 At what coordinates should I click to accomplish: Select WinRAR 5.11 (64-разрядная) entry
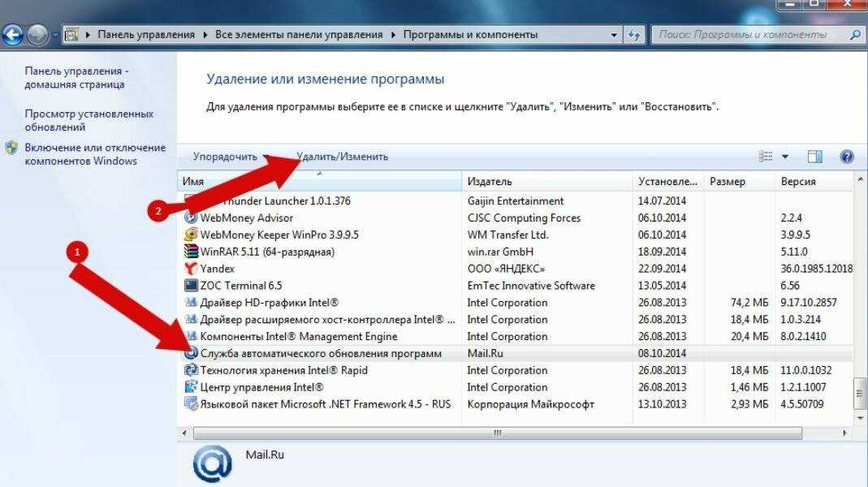pyautogui.click(x=267, y=252)
